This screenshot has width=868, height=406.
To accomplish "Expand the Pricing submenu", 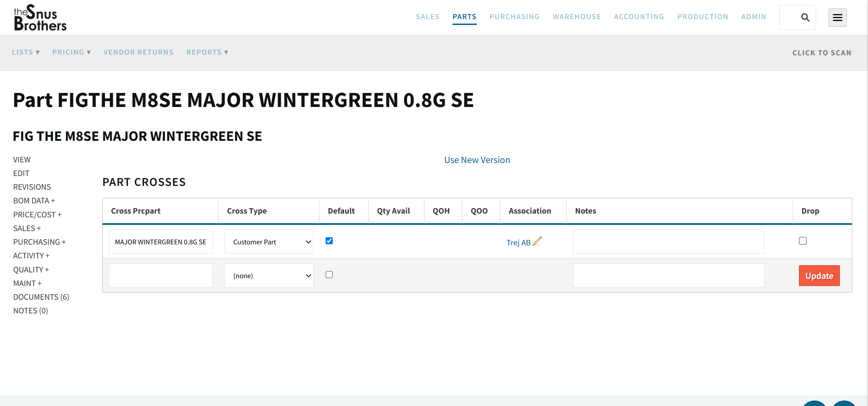I will click(71, 52).
